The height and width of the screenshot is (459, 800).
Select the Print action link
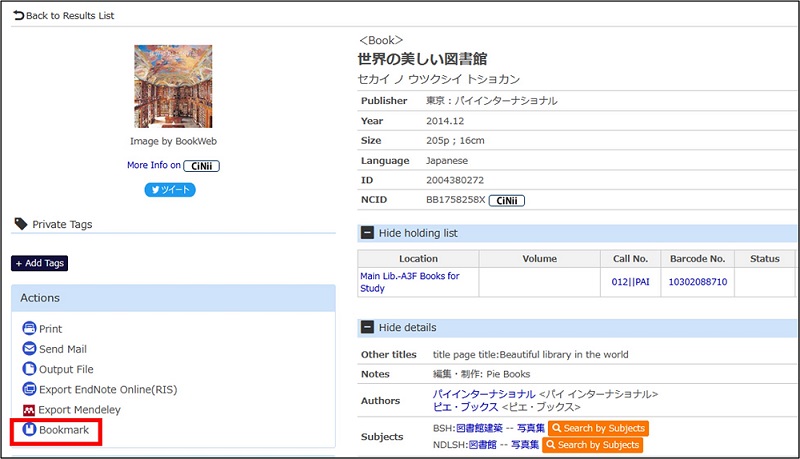point(51,329)
